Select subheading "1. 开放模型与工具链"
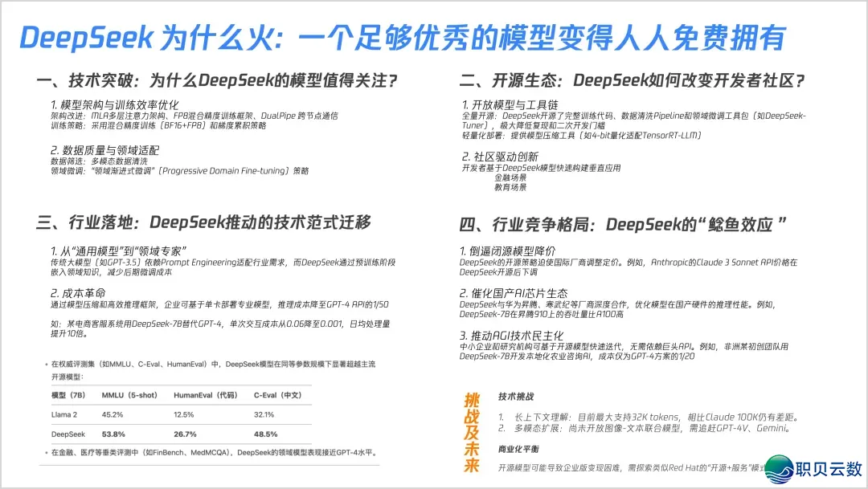 (x=510, y=104)
